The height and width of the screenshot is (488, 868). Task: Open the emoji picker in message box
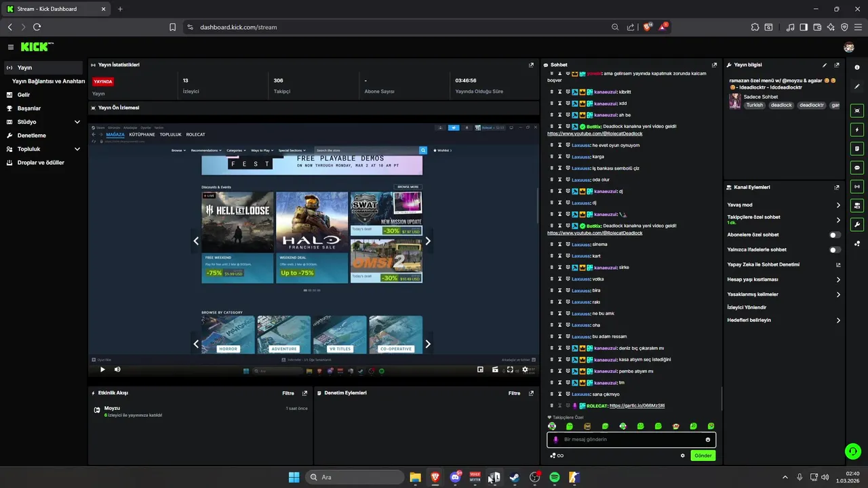[708, 440]
